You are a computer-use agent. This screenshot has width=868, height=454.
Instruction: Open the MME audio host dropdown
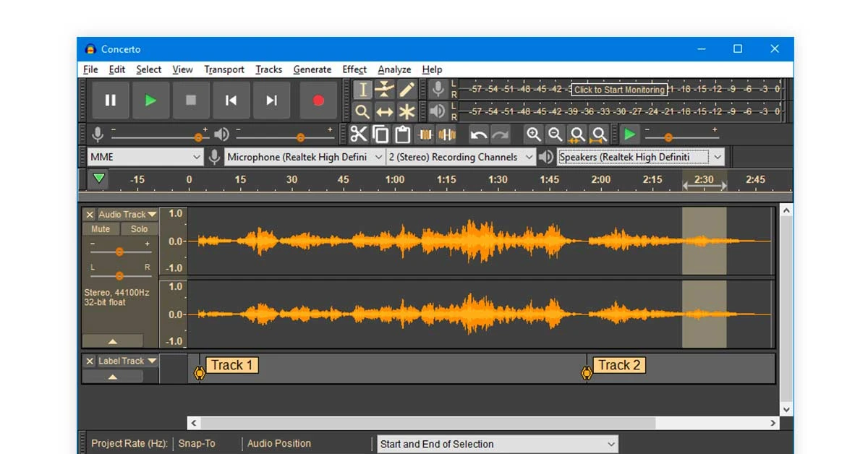(x=144, y=157)
